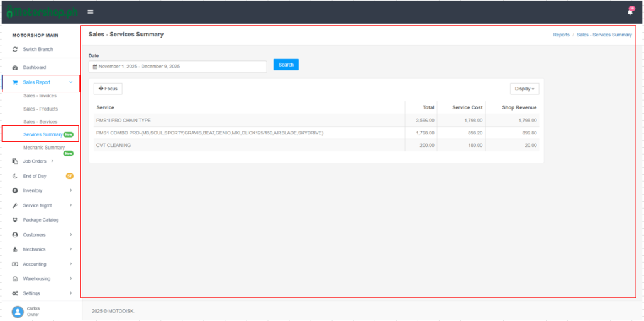
Task: Click the Inventory sidebar icon
Action: (x=15, y=190)
